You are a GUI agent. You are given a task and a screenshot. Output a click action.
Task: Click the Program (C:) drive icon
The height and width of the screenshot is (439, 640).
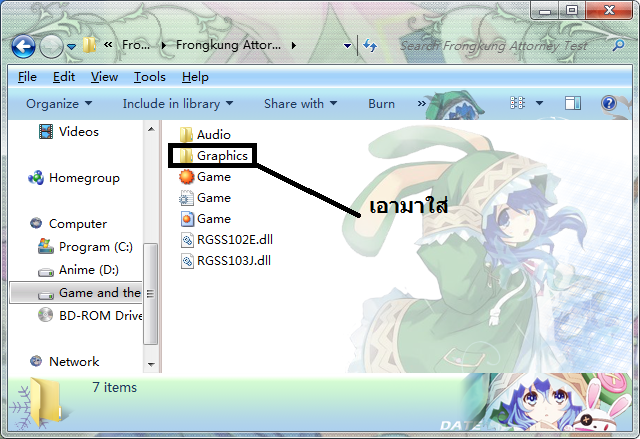(x=46, y=246)
